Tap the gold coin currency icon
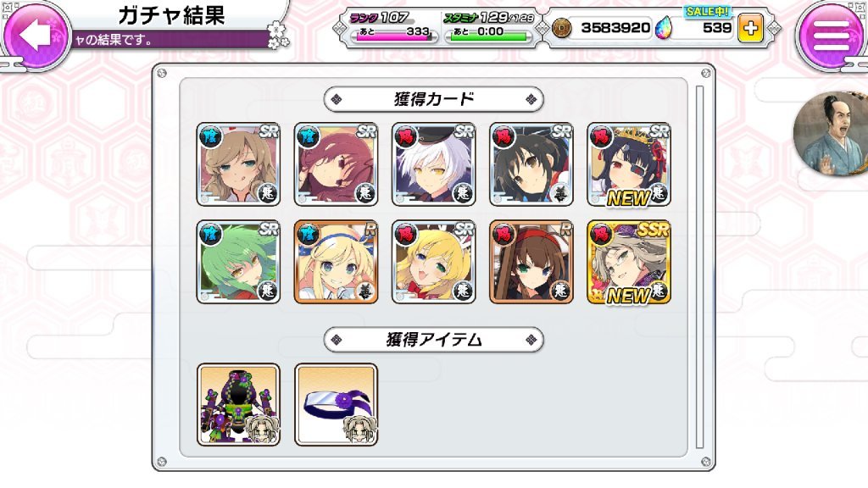Screen dimensions: 868x488 pos(562,28)
